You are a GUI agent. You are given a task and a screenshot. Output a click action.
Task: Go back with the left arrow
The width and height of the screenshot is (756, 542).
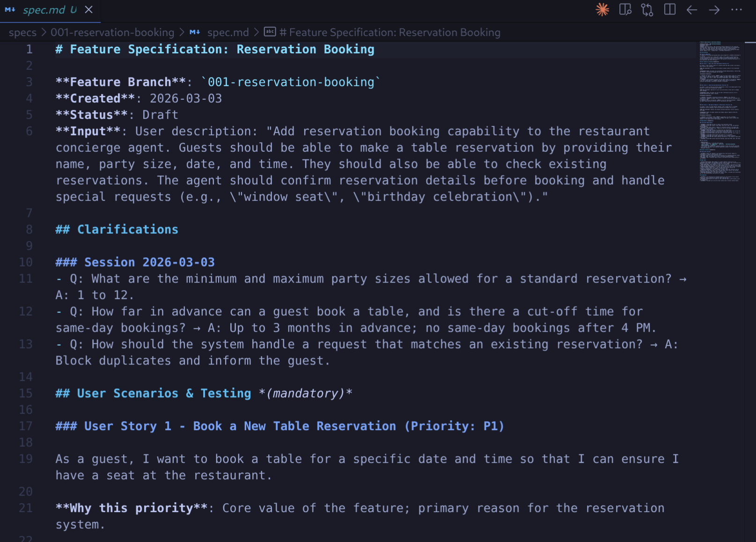point(691,10)
